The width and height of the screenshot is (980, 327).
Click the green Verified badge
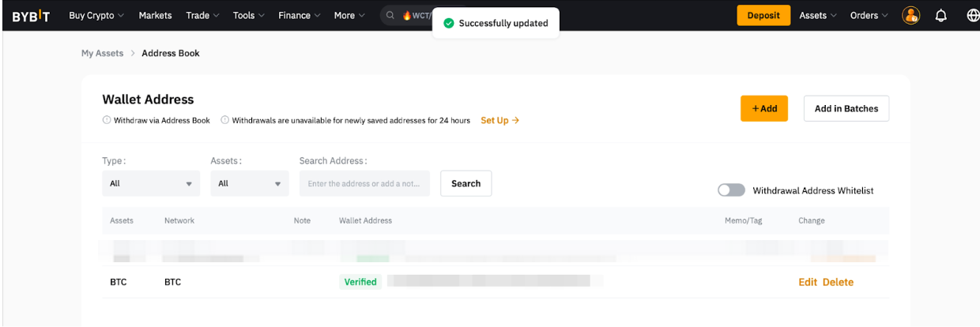(360, 282)
